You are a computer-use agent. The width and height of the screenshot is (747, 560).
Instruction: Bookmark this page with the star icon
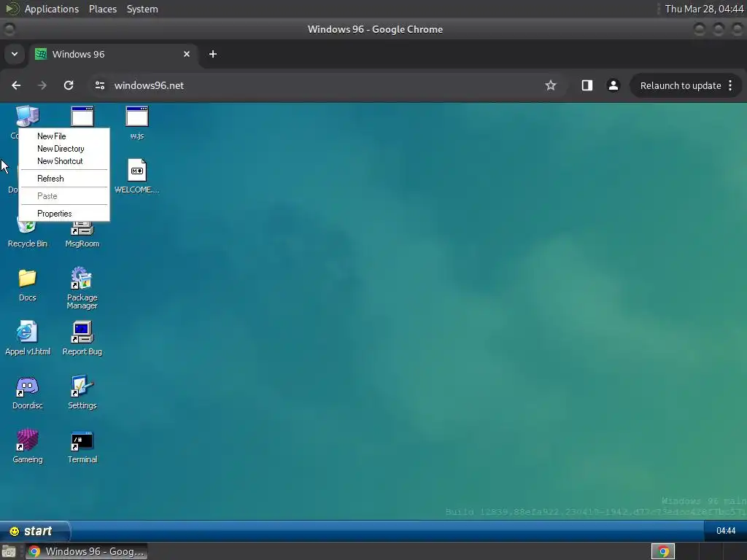pyautogui.click(x=551, y=85)
